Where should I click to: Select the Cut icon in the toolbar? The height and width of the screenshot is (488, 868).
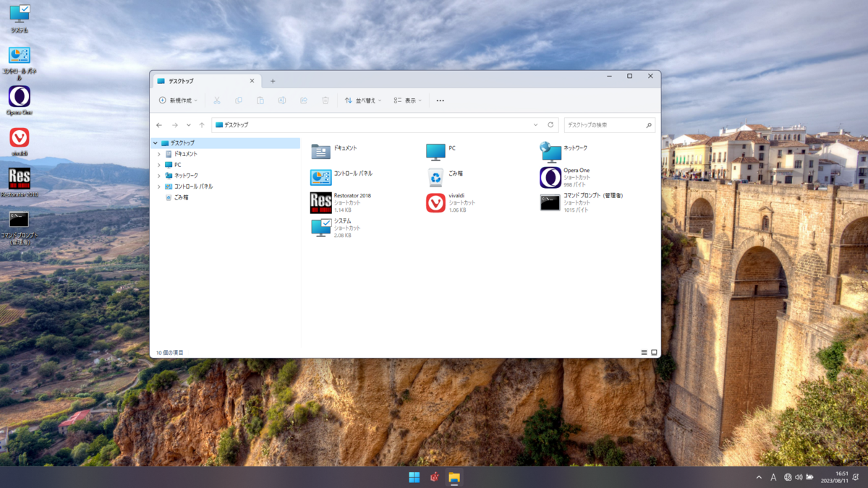click(217, 100)
